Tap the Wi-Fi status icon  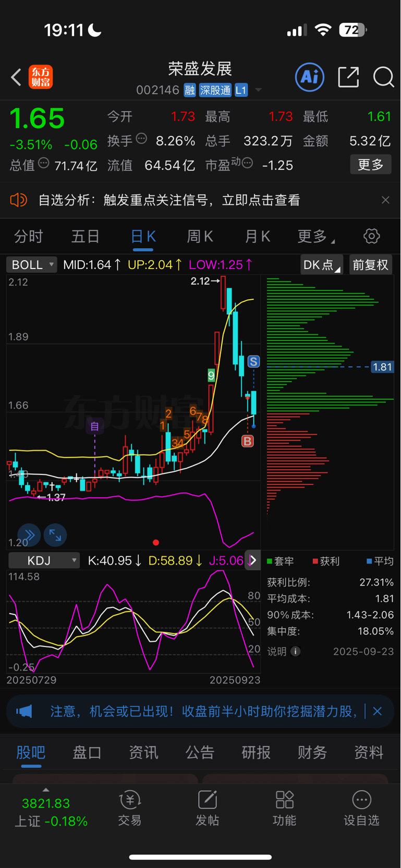click(323, 30)
